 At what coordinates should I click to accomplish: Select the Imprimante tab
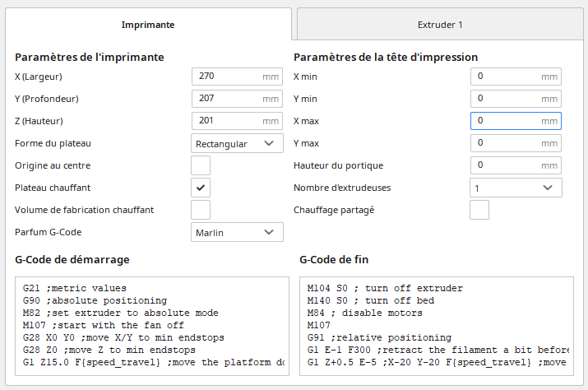pyautogui.click(x=147, y=25)
